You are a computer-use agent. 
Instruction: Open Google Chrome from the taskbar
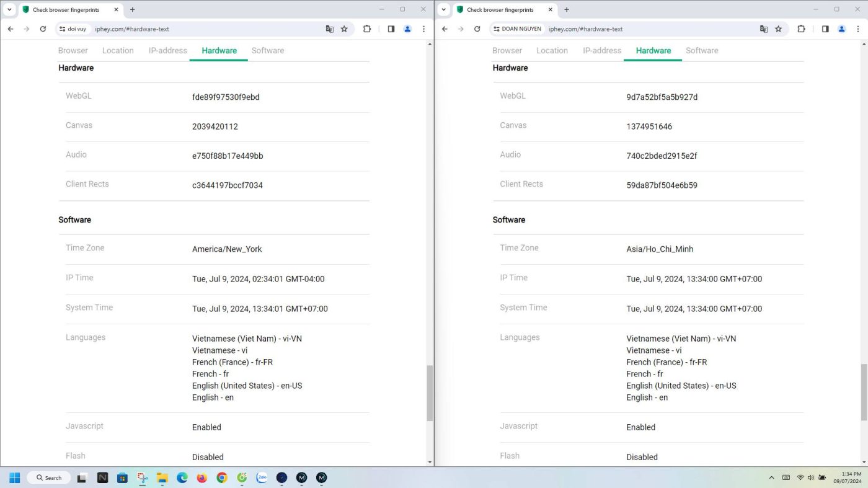coord(221,477)
